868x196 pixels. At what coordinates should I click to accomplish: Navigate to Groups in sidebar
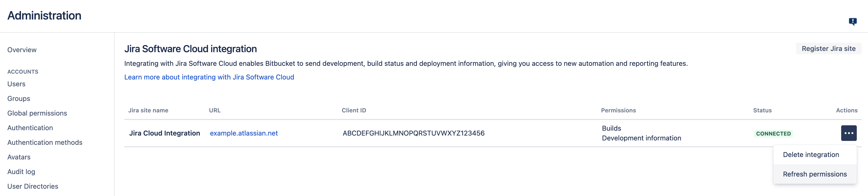(x=19, y=99)
